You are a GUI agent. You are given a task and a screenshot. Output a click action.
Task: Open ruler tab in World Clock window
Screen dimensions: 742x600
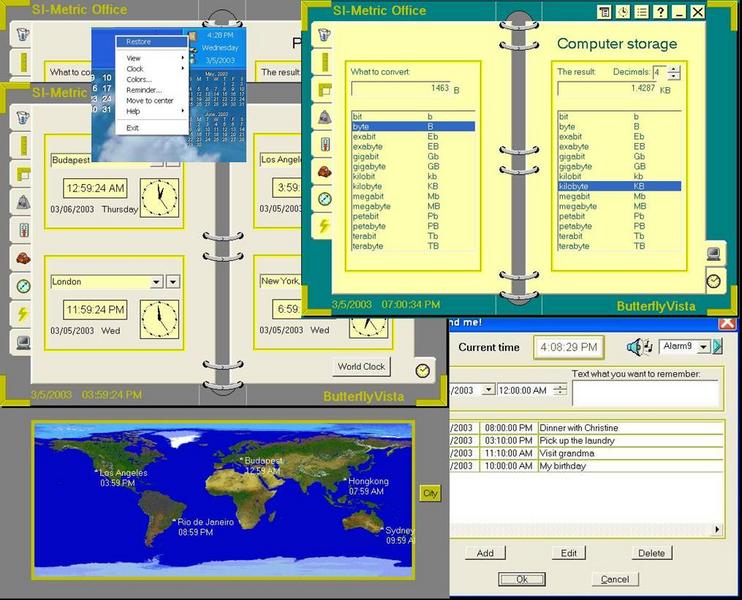pyautogui.click(x=22, y=145)
